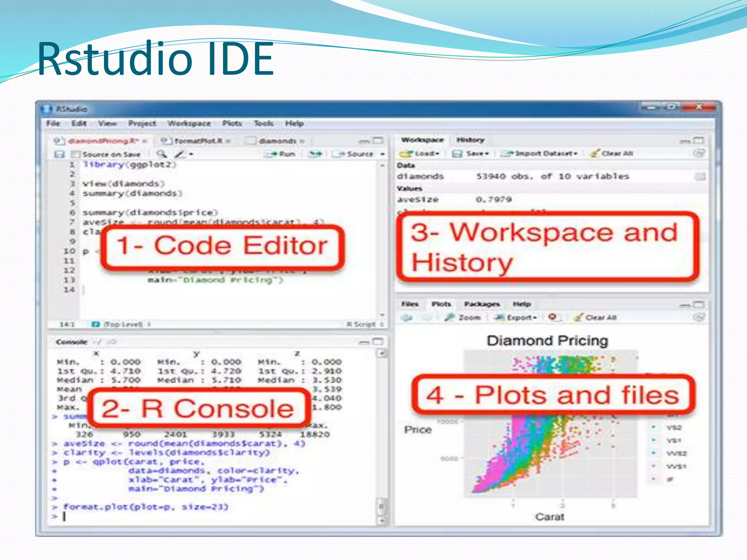Open the Workspace menu in menu bar

(x=189, y=123)
